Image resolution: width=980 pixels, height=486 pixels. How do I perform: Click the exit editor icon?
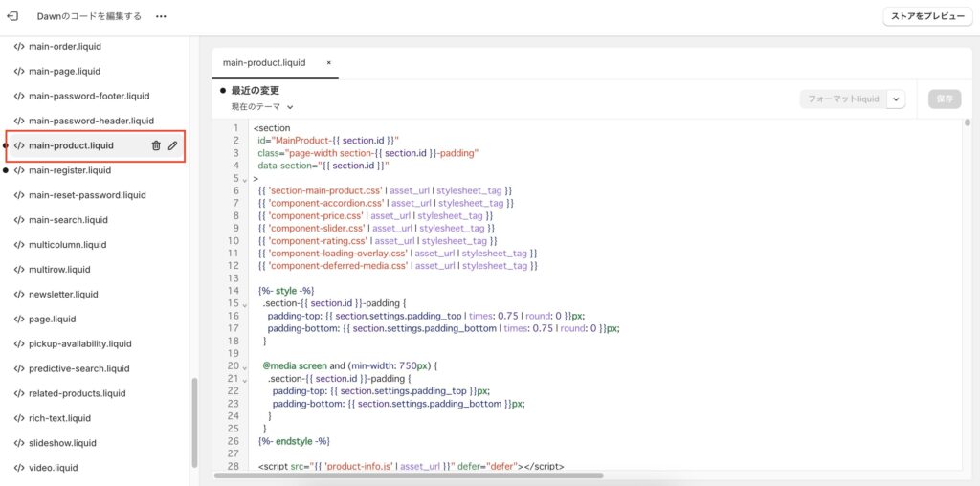coord(11,16)
